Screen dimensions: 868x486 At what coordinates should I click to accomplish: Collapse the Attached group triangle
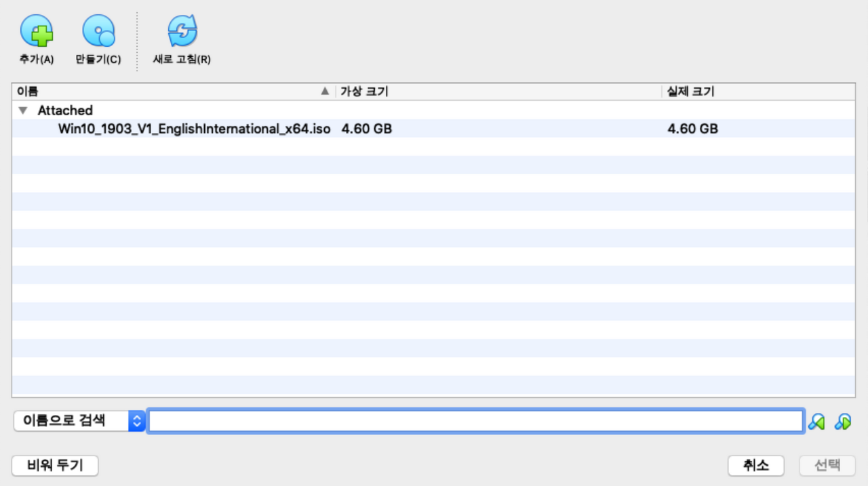[23, 110]
